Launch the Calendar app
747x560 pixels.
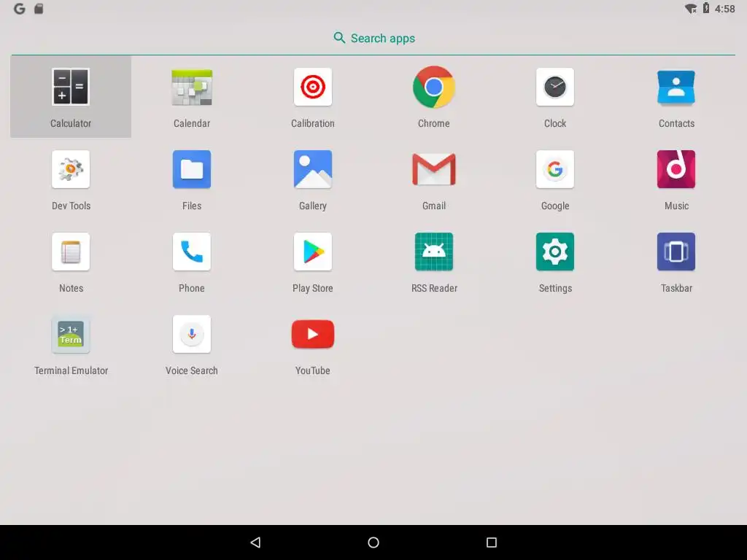click(x=192, y=87)
